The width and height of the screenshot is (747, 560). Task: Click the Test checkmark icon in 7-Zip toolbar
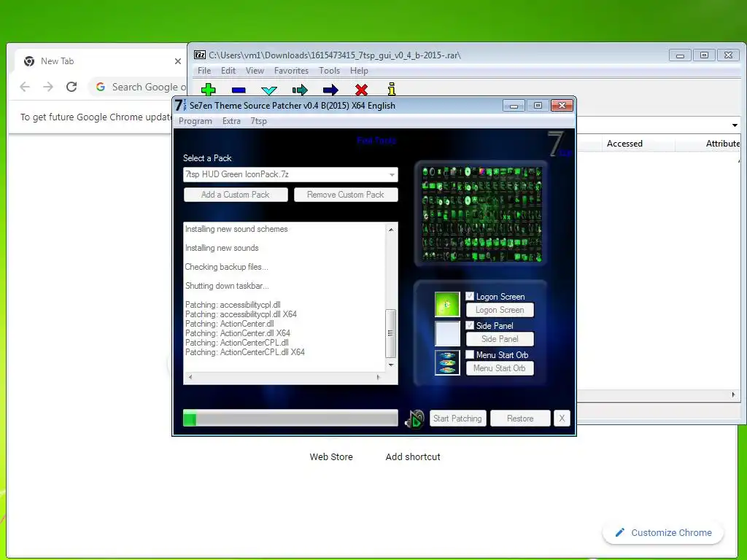pos(269,90)
